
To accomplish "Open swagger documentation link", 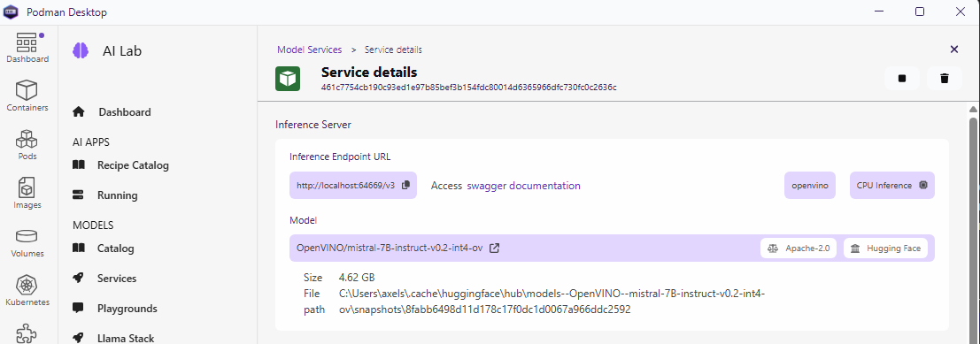I will pyautogui.click(x=523, y=186).
